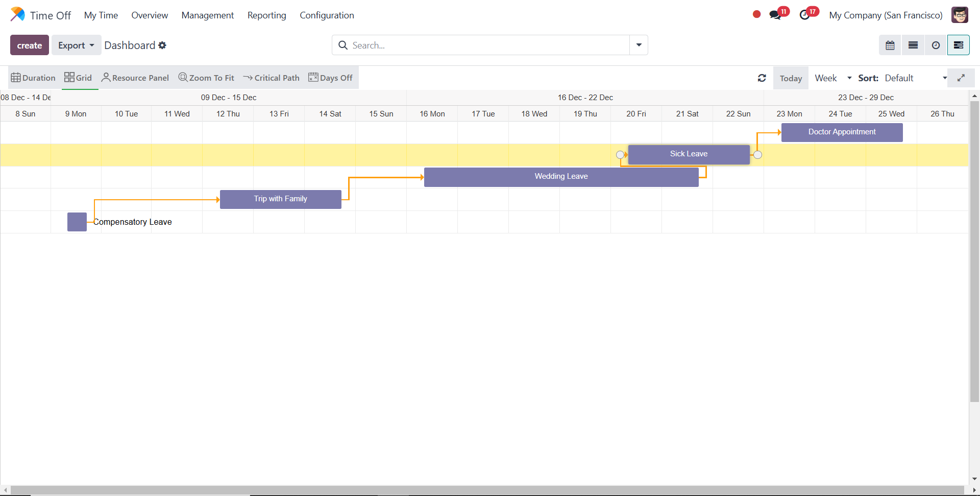Click the create button
Image resolution: width=980 pixels, height=496 pixels.
(30, 45)
